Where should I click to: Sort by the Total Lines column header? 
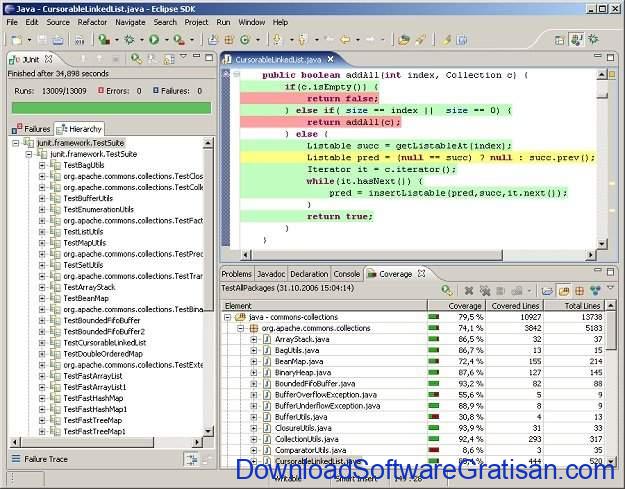tap(575, 306)
